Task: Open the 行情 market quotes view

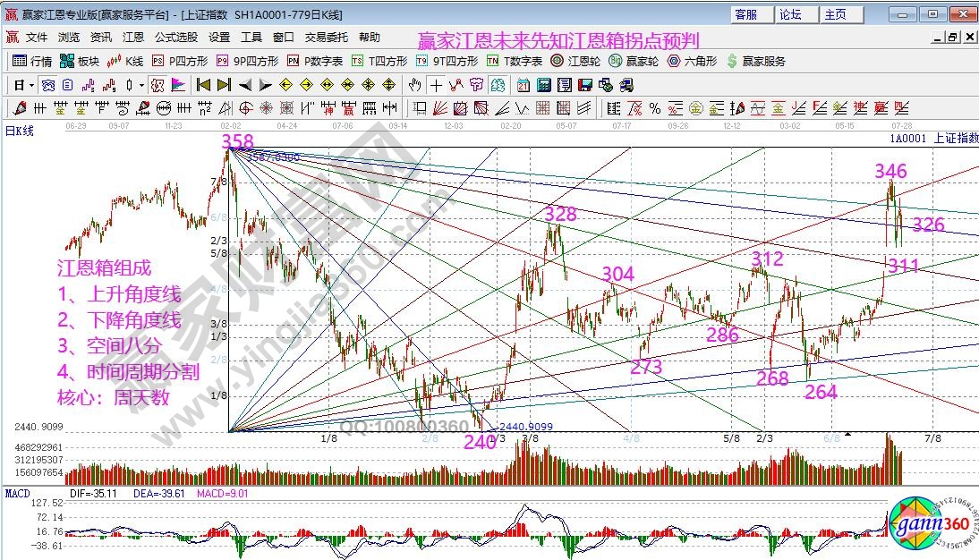Action: [x=32, y=61]
